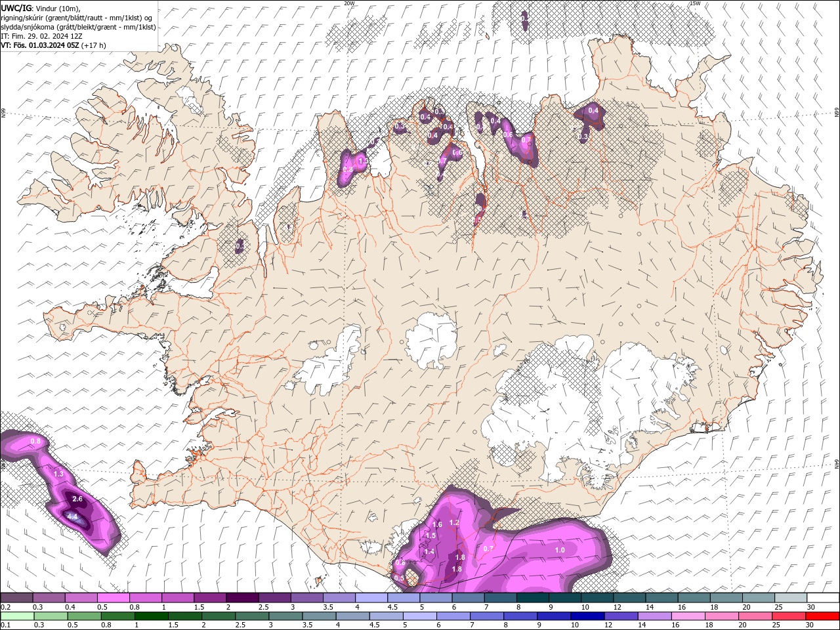Image resolution: width=840 pixels, height=630 pixels.
Task: Click the valid time 'VT: Fös. 01.03.2024 05Z'
Action: tap(40, 45)
